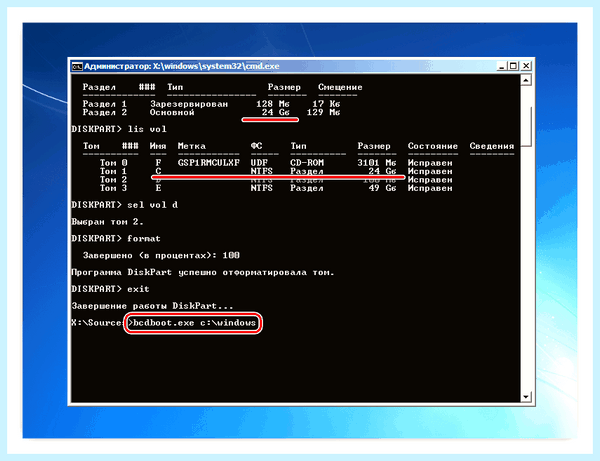Click the 'Зарезервирован' partition type
Screen dimensions: 600x461
pos(189,104)
